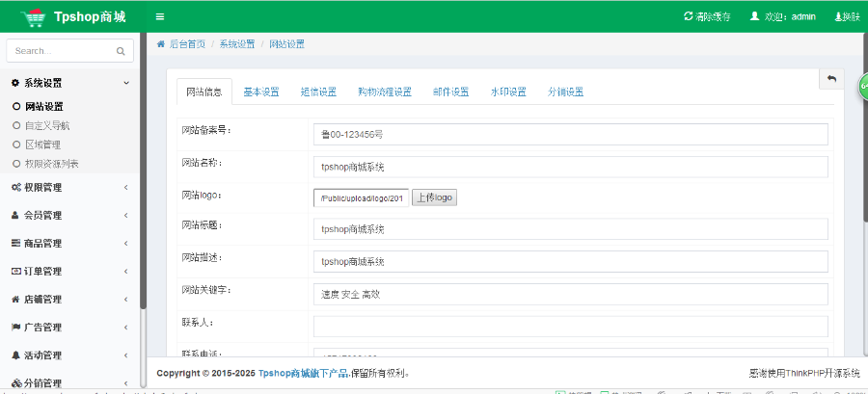Toggle the sidebar hamburger menu
The height and width of the screenshot is (394, 868).
click(160, 16)
